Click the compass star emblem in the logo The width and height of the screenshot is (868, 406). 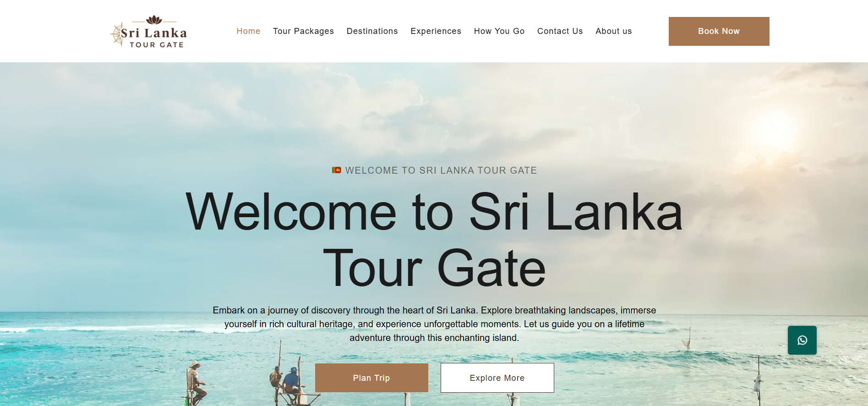coord(117,34)
